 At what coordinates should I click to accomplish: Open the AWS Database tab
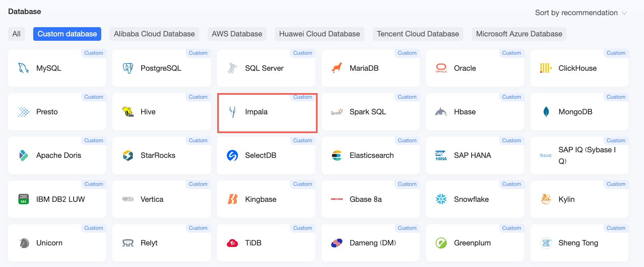click(237, 34)
